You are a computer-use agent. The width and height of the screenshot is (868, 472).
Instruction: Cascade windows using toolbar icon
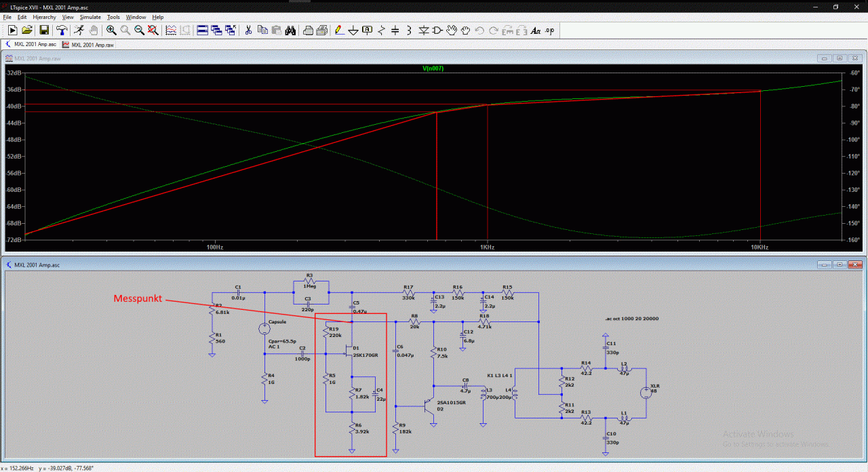coord(216,31)
